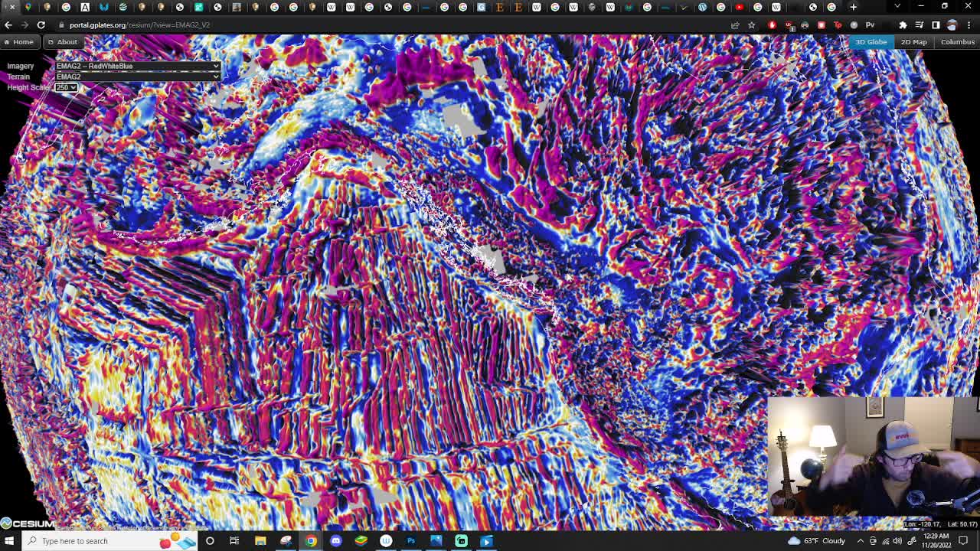Open File Explorer from the taskbar
This screenshot has height=551, width=980.
click(x=260, y=541)
